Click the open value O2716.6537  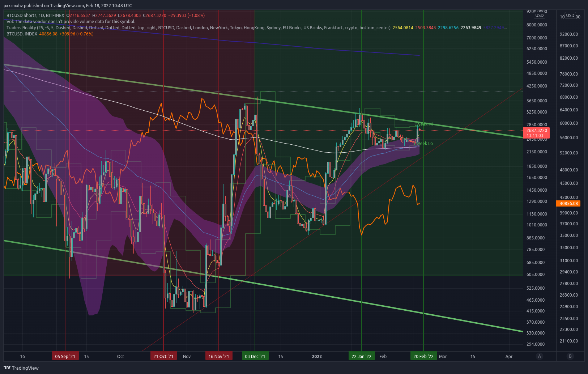click(x=78, y=16)
